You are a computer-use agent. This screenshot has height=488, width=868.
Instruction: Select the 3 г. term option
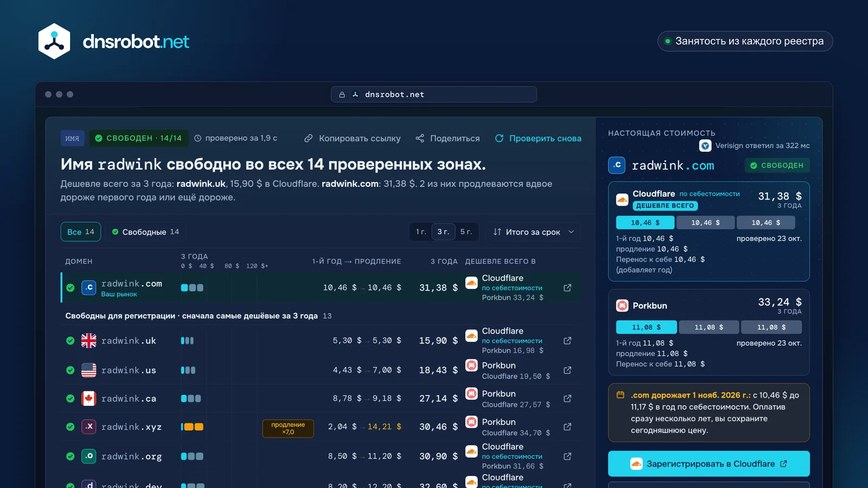point(443,232)
